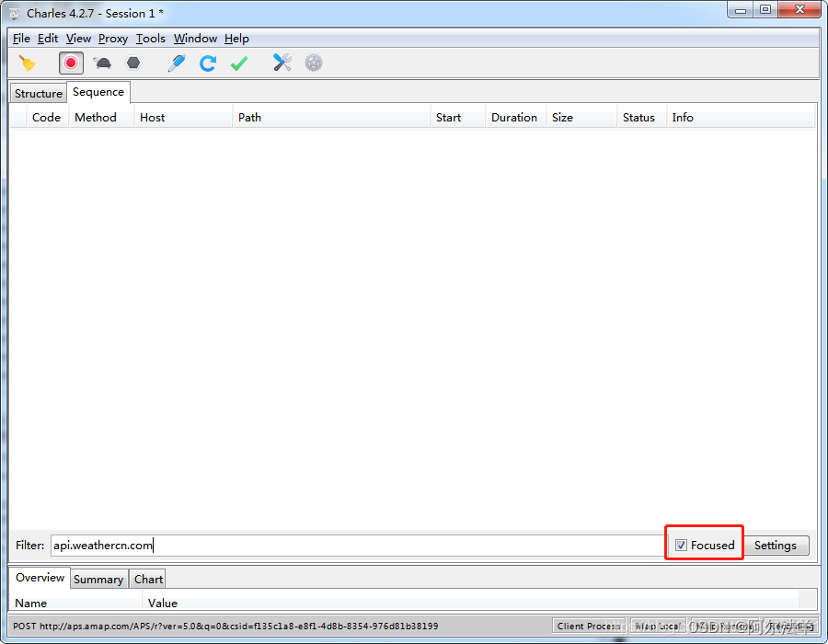Switch to the Structure tab
The width and height of the screenshot is (828, 644).
[x=38, y=94]
